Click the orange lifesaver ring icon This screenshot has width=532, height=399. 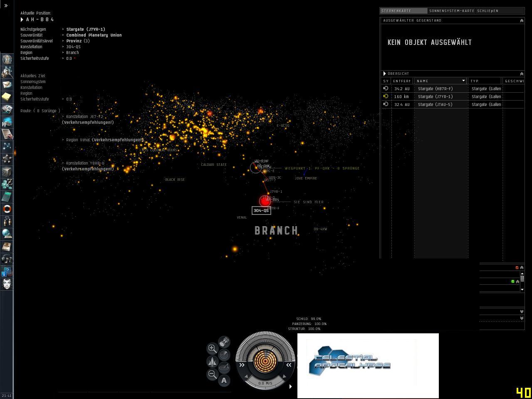click(7, 209)
